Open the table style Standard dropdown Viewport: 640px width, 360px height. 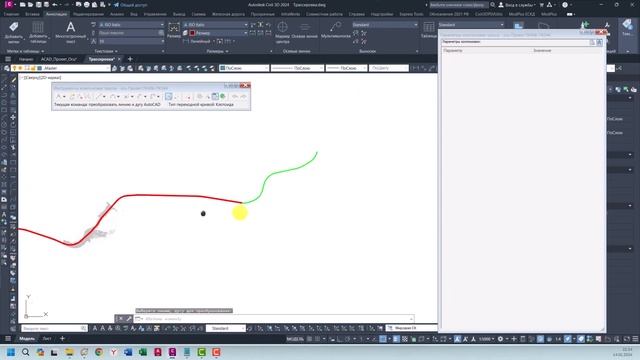click(471, 25)
